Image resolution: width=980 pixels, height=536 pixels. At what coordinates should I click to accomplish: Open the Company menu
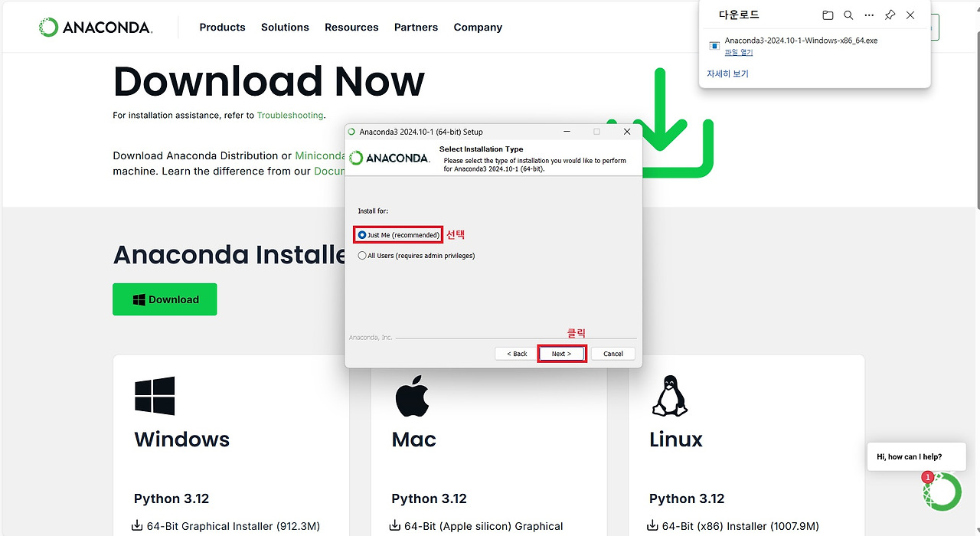[x=478, y=28]
